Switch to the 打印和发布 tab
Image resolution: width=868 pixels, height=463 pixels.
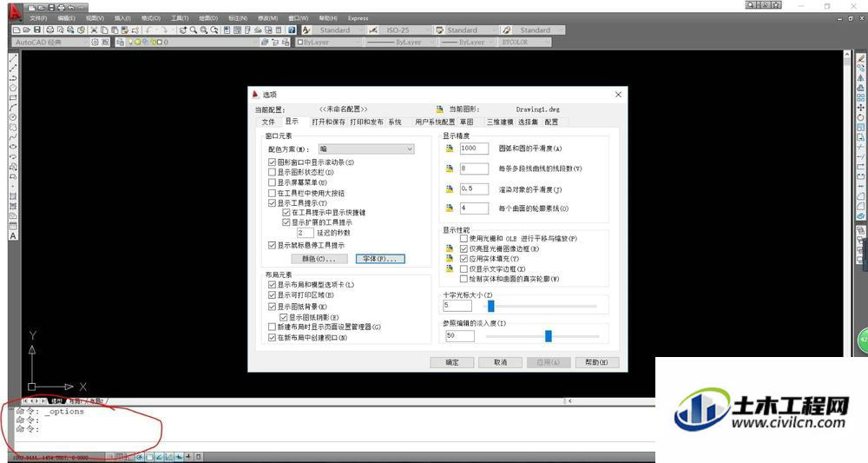coord(366,122)
